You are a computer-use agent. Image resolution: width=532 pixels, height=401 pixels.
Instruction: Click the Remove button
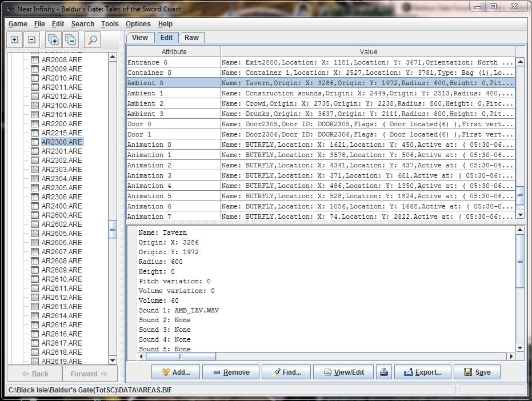231,372
